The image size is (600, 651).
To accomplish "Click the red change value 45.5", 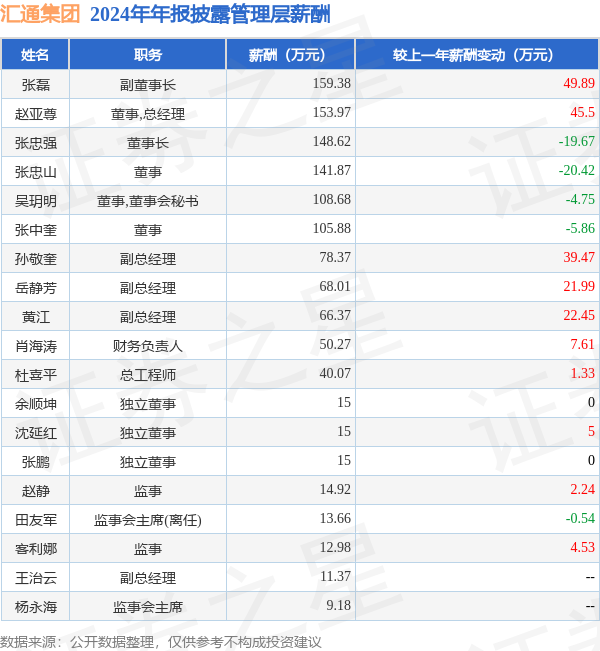I will (x=582, y=112).
